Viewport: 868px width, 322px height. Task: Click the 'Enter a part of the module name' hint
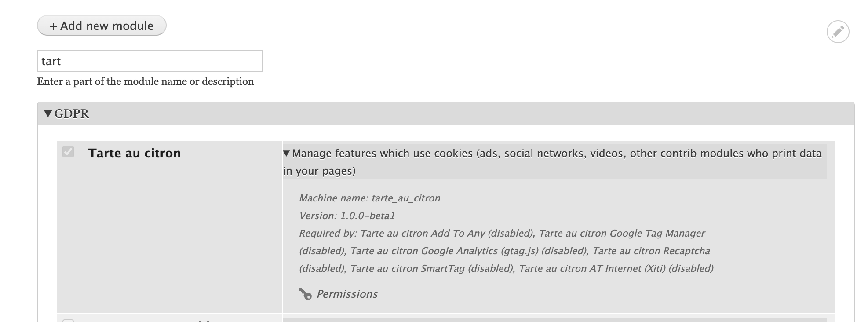coord(144,81)
